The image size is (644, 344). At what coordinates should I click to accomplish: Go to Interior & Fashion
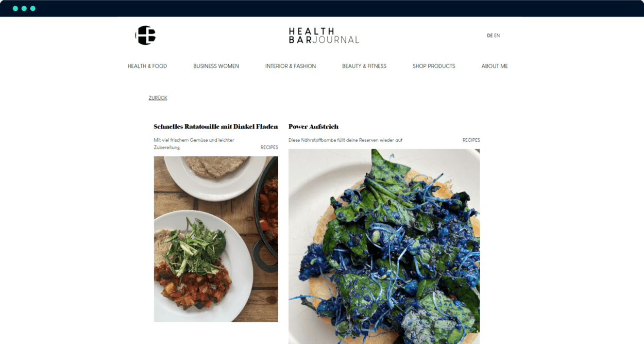[291, 66]
